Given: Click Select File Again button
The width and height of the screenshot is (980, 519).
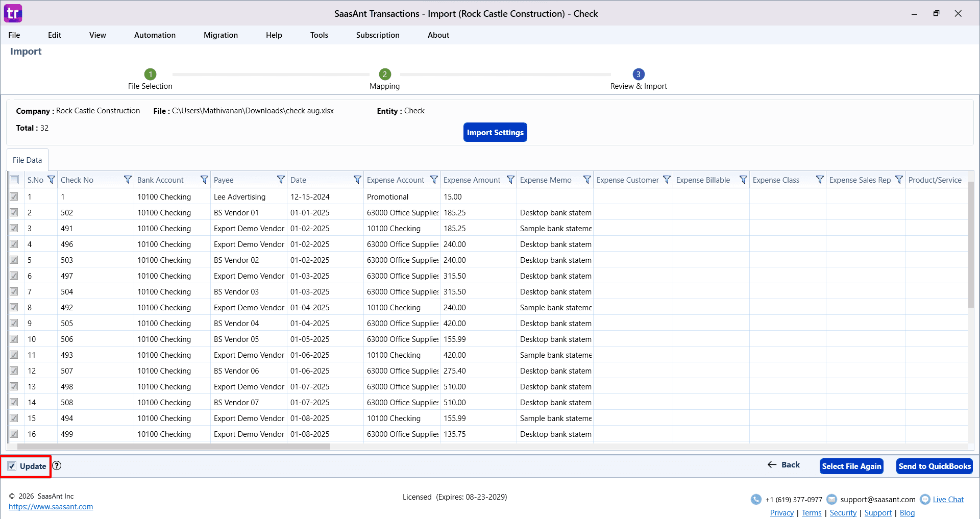Looking at the screenshot, I should pos(851,466).
